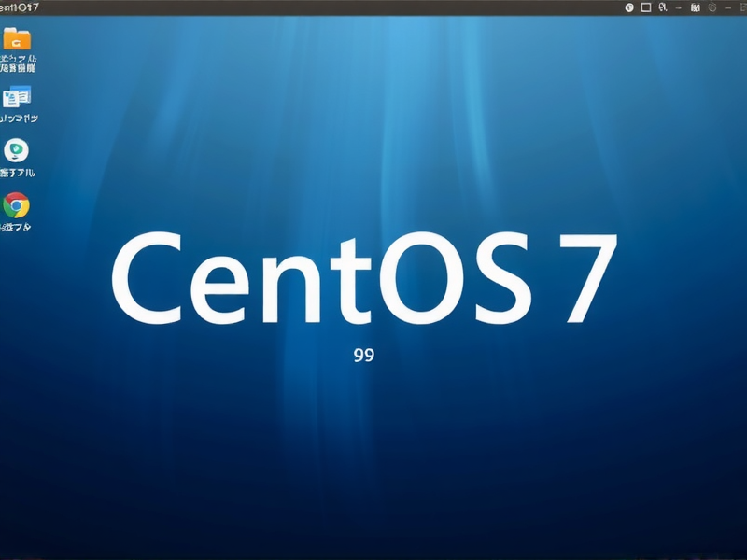
Task: Click the rightmost panel icon in the title bar
Action: pyautogui.click(x=743, y=7)
